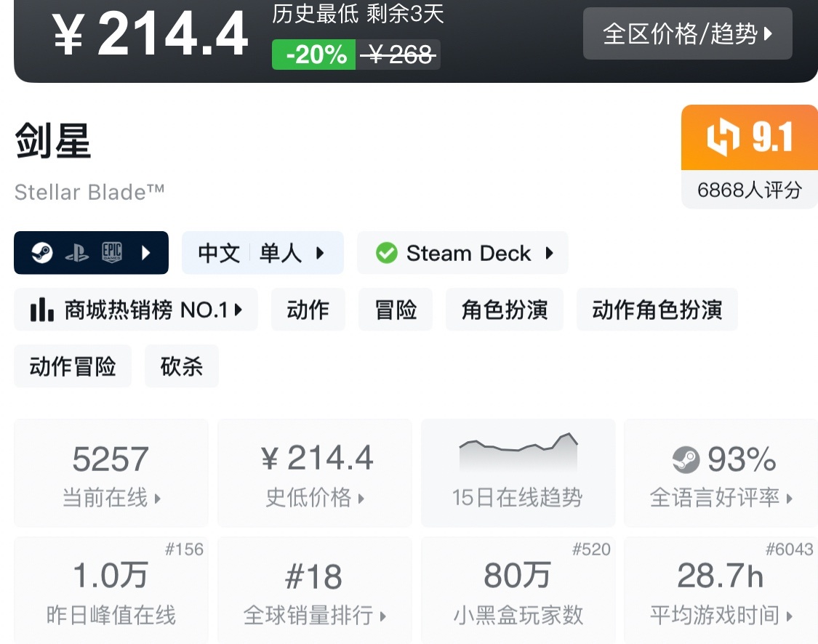
Task: Click the bar chart icon beside 商城热销榜
Action: [x=41, y=310]
